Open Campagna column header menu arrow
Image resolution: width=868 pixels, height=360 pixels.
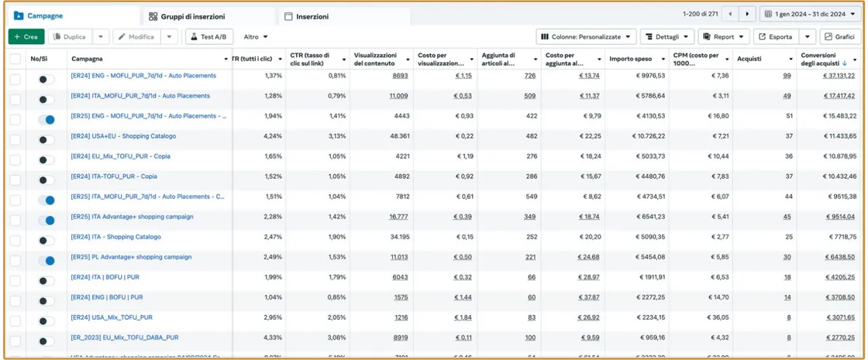point(226,59)
